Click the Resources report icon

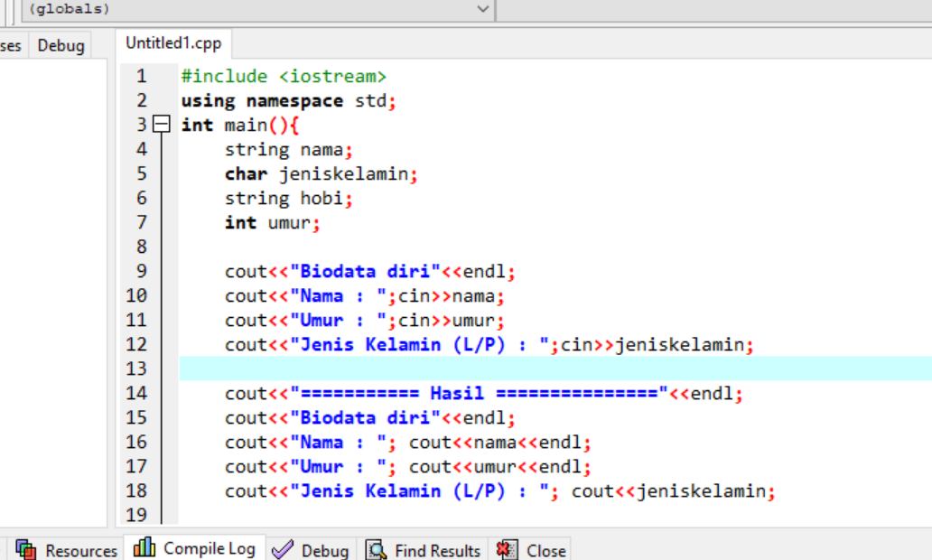coord(25,548)
